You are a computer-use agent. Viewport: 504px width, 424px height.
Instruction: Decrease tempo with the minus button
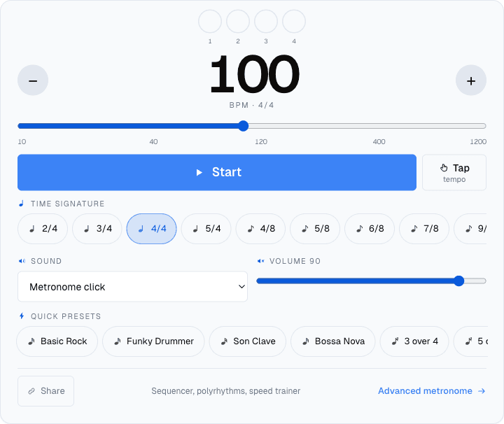tap(33, 80)
